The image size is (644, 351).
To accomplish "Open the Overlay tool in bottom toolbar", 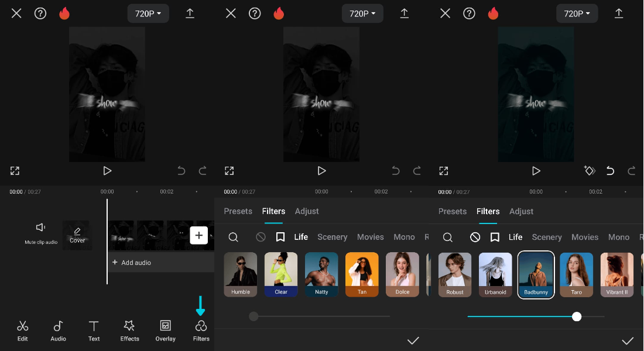I will tap(166, 331).
